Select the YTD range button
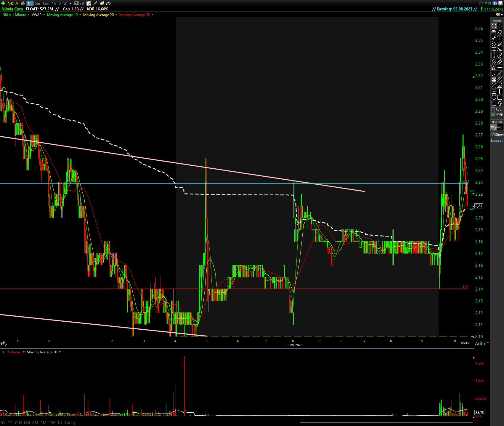 (x=18, y=422)
